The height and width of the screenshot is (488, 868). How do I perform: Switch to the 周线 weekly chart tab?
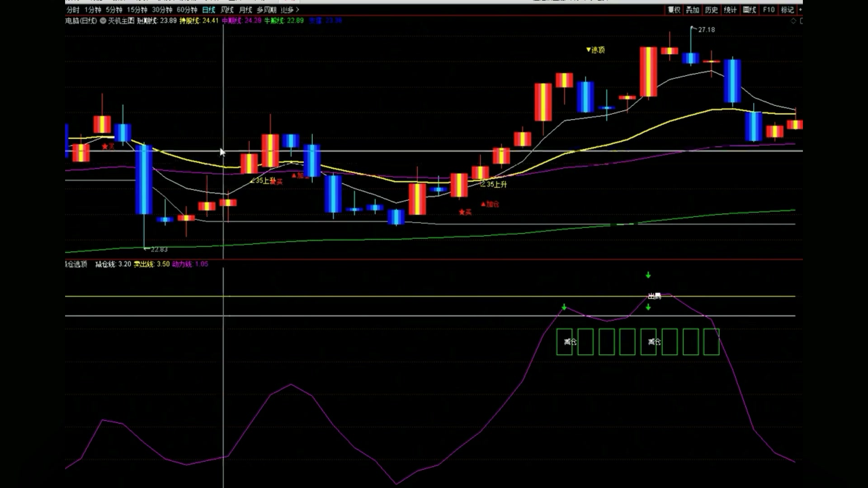(x=227, y=9)
